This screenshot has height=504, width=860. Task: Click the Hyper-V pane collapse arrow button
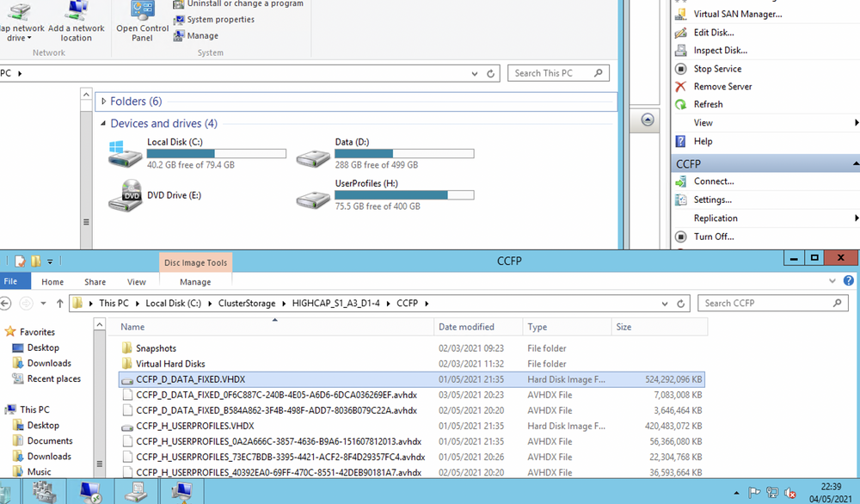648,120
